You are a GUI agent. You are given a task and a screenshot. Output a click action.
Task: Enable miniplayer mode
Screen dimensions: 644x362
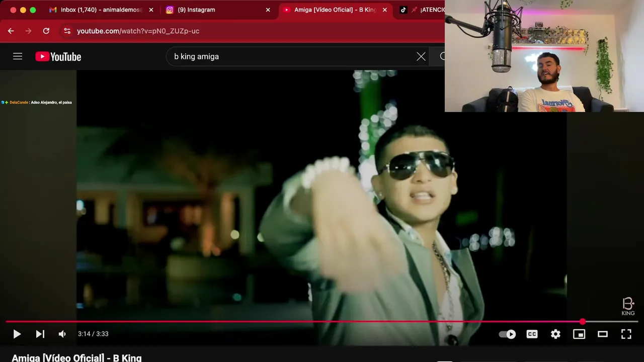tap(579, 334)
